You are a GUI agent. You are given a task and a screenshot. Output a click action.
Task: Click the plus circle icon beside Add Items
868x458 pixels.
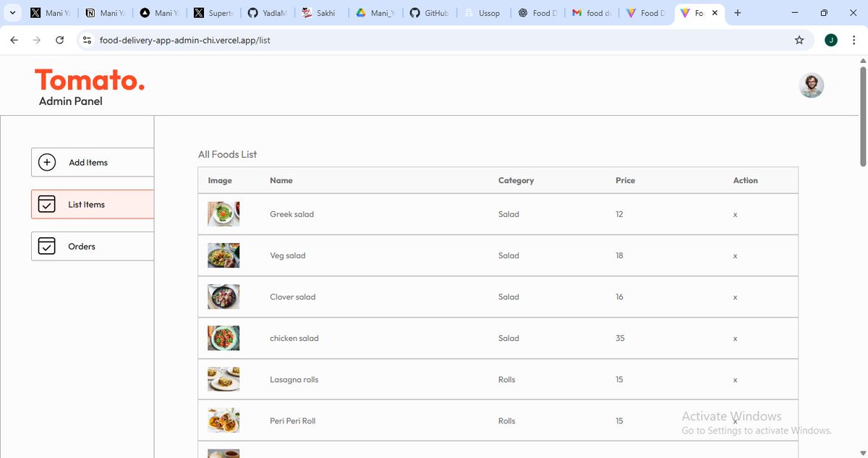point(46,162)
